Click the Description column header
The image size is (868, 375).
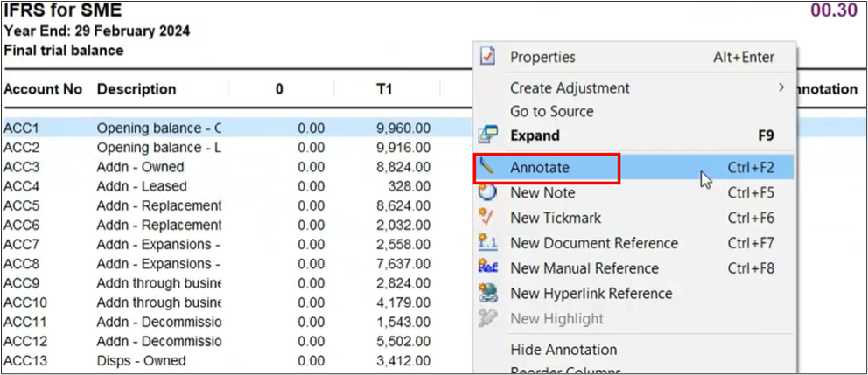click(136, 89)
